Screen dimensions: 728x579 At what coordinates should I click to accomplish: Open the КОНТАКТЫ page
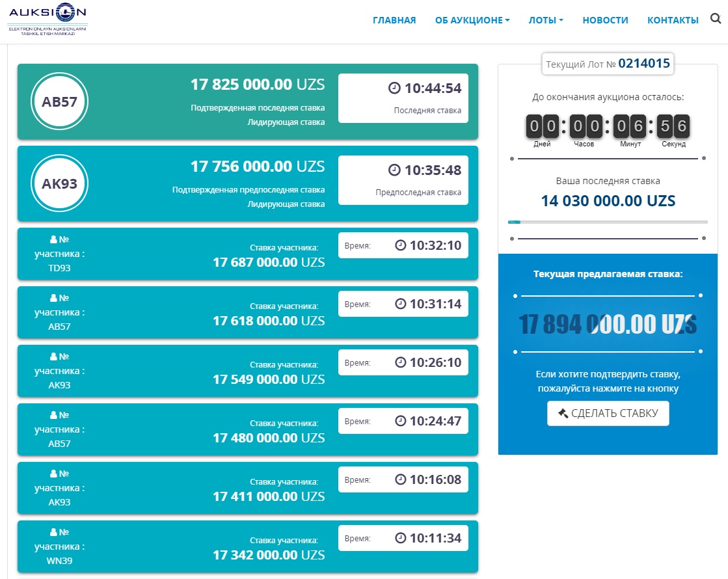pyautogui.click(x=673, y=20)
